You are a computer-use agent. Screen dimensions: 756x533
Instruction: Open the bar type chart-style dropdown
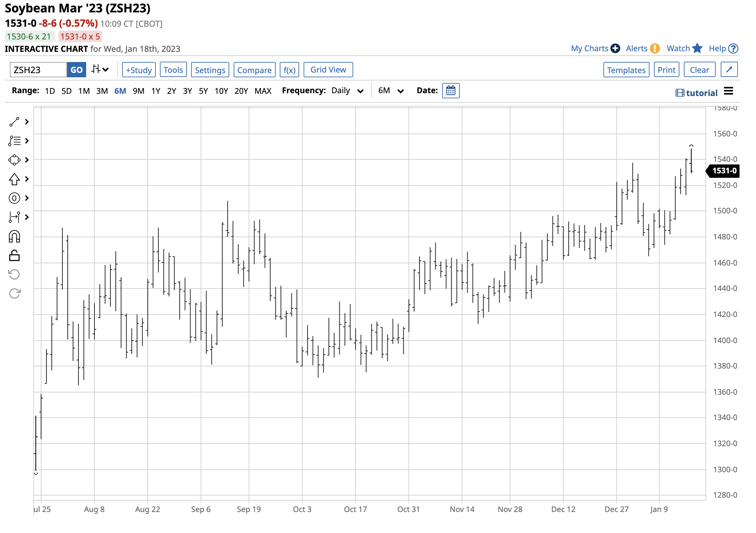point(100,70)
